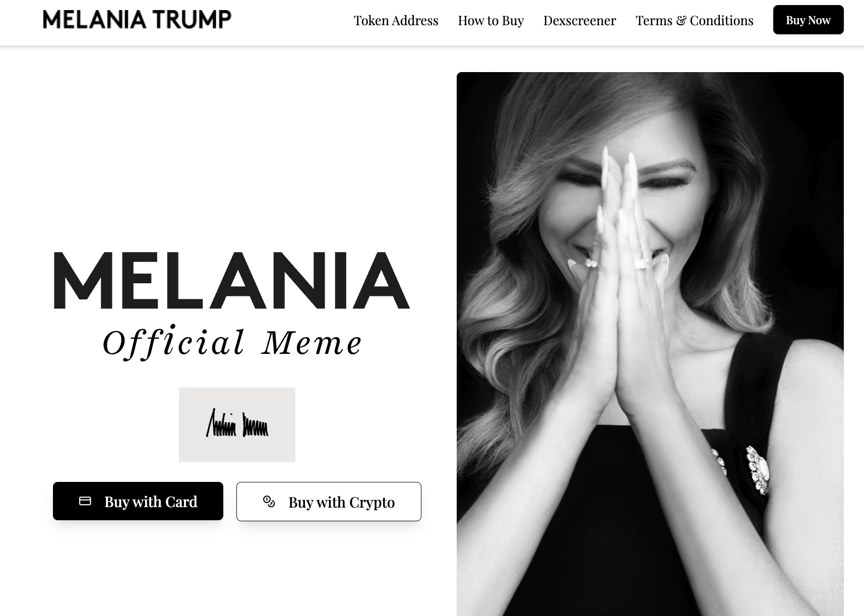
Task: Select the handwritten signature image
Action: click(x=237, y=424)
